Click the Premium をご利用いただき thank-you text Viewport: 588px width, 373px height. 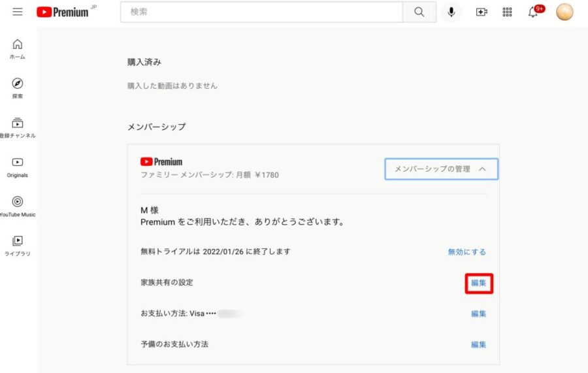(x=242, y=222)
